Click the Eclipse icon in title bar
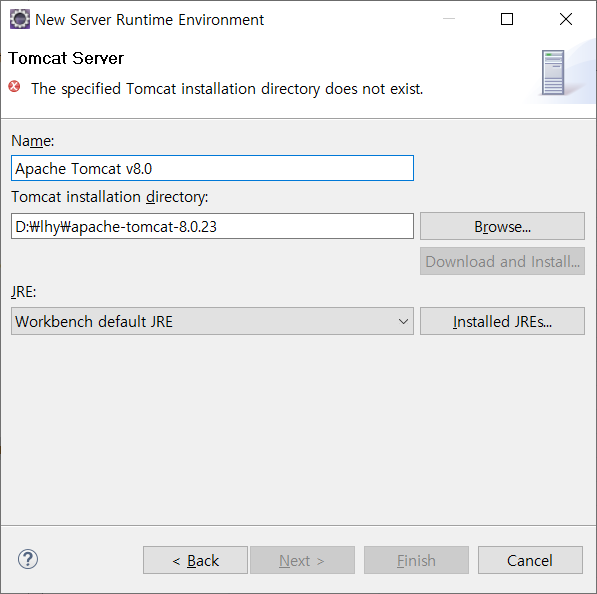 [19, 19]
